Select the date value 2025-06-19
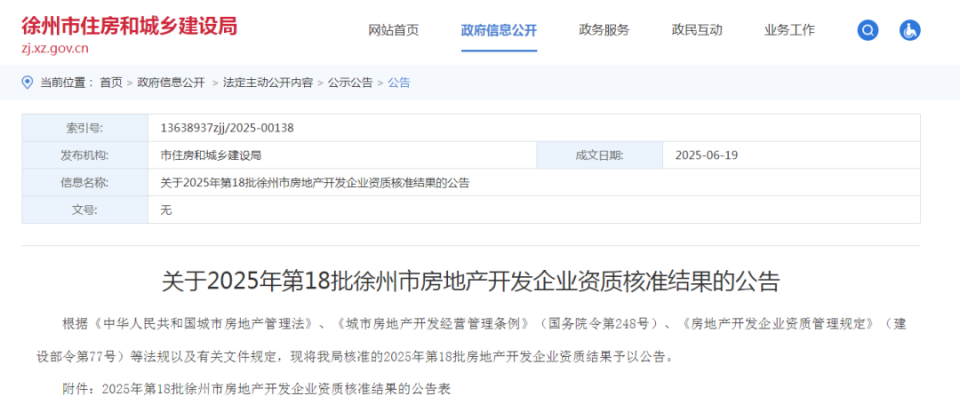This screenshot has height=420, width=960. coord(707,156)
